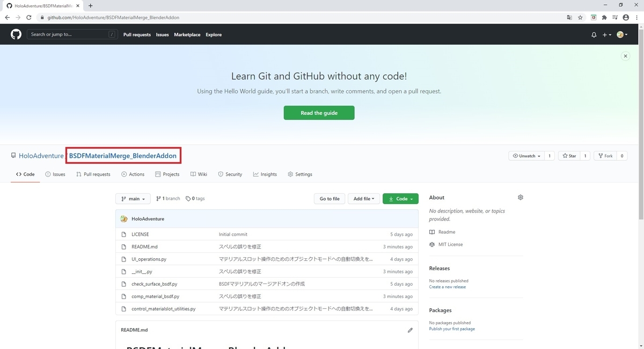Click the Read the guide button
Image resolution: width=644 pixels, height=349 pixels.
[319, 113]
